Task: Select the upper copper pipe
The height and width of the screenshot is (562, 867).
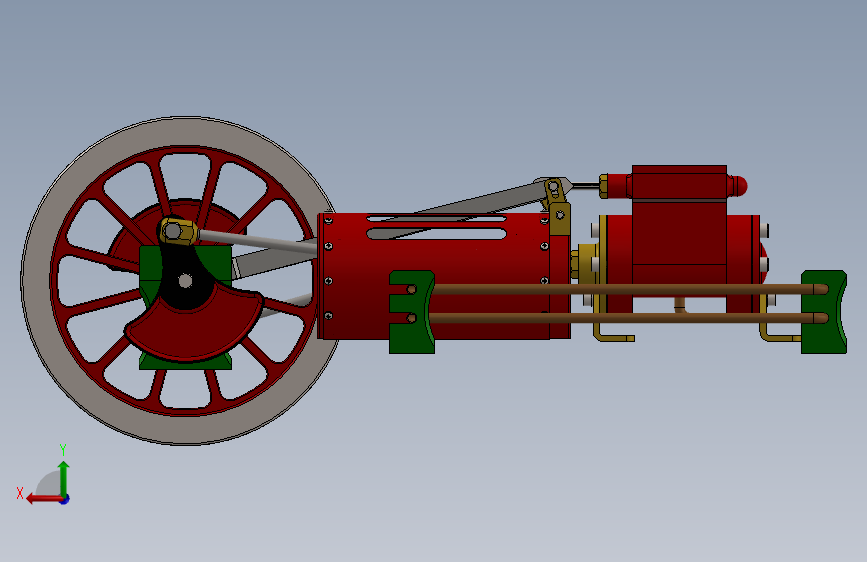Action: tap(625, 289)
